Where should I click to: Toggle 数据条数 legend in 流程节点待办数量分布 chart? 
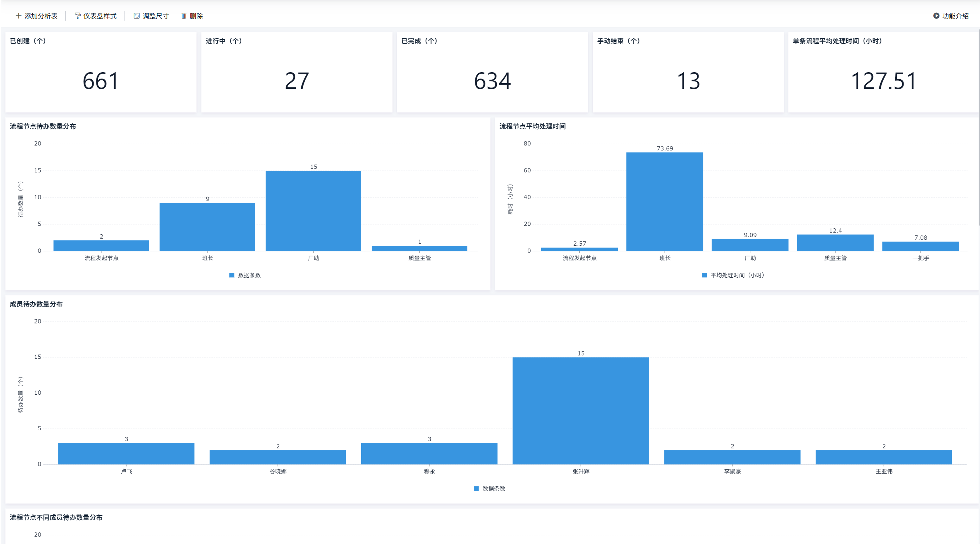[x=245, y=275]
